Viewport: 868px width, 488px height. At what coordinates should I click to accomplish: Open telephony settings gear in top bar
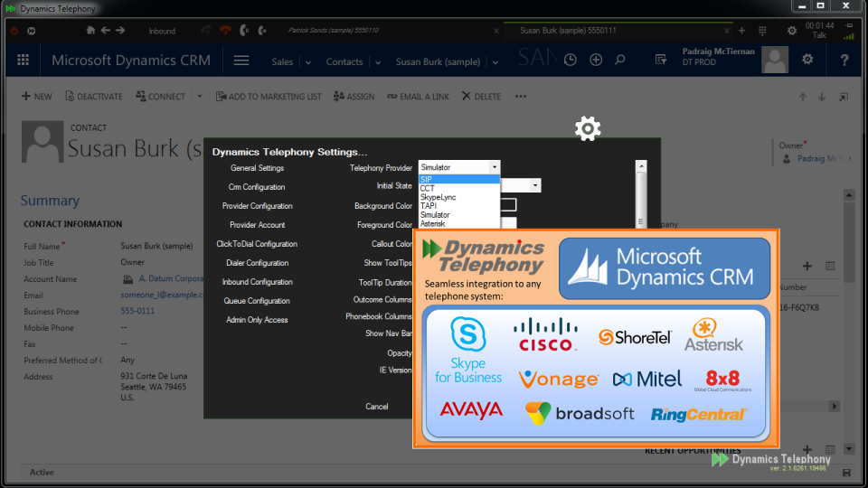[x=792, y=31]
